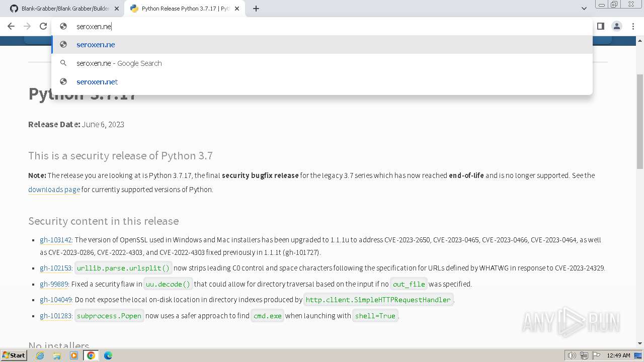Open the gh-99889 issue link
The width and height of the screenshot is (644, 362).
[54, 284]
